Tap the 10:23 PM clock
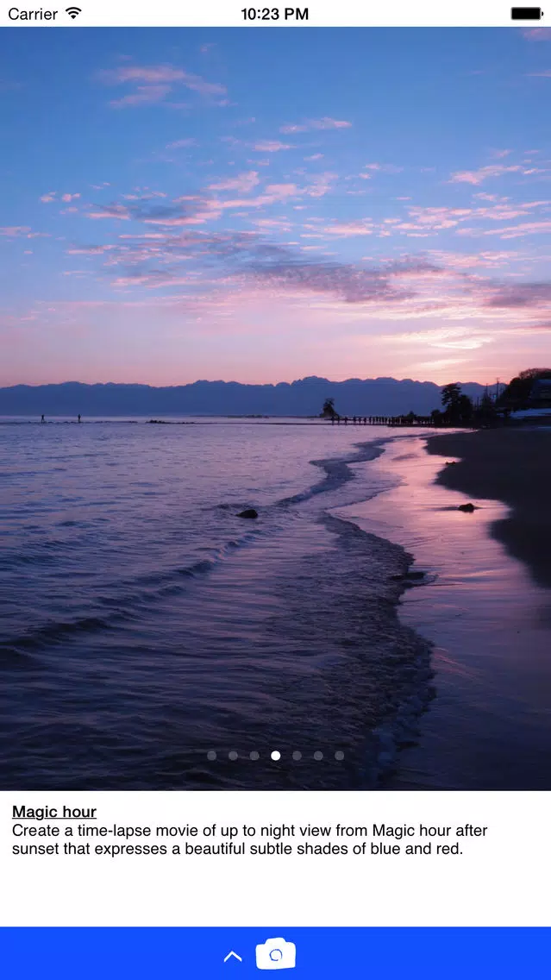The height and width of the screenshot is (980, 551). 275,14
